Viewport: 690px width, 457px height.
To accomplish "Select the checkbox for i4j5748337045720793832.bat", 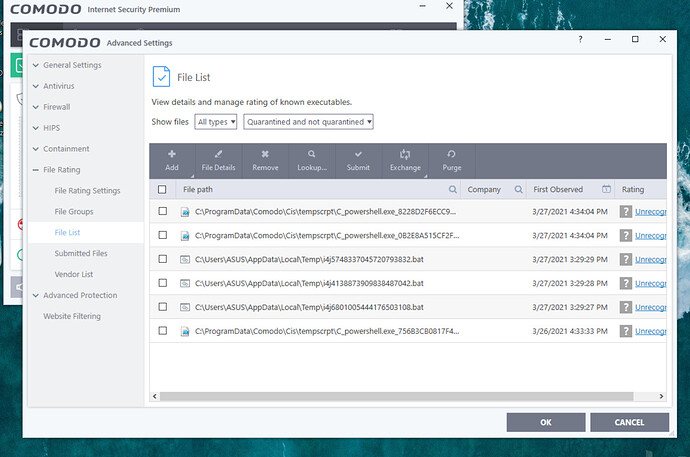I will pyautogui.click(x=163, y=259).
